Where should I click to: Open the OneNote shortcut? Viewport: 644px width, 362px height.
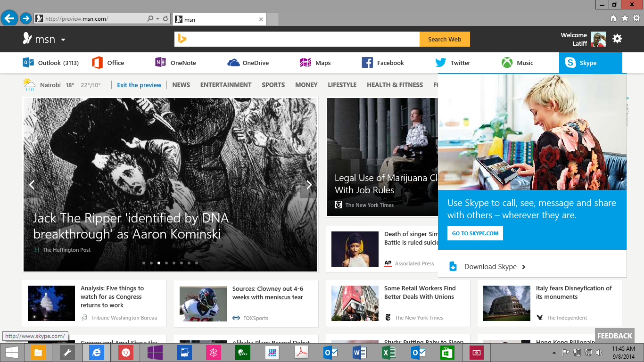[x=175, y=63]
